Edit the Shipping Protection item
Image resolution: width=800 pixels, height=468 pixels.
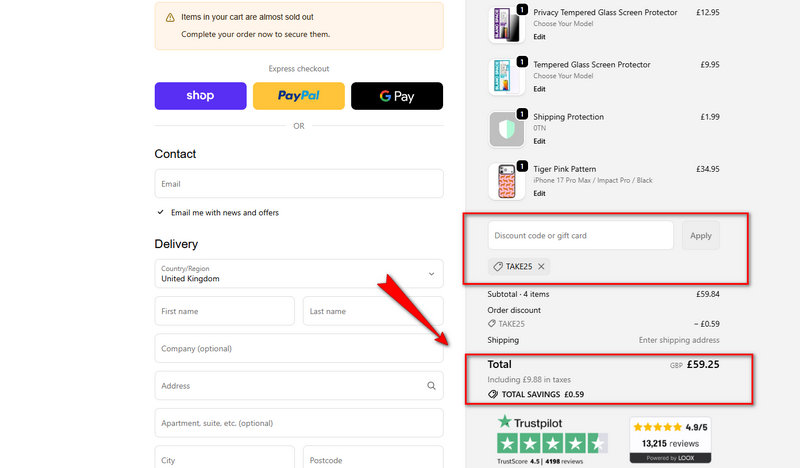point(539,142)
